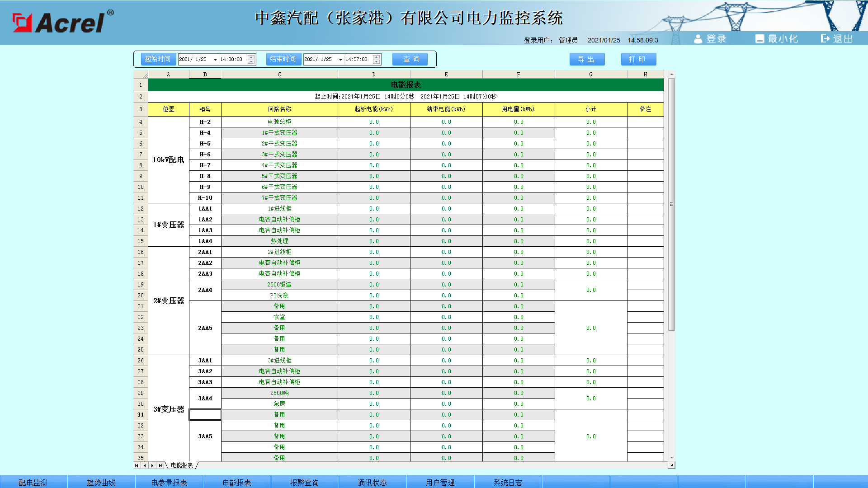Click the minimize window icon

(x=759, y=39)
